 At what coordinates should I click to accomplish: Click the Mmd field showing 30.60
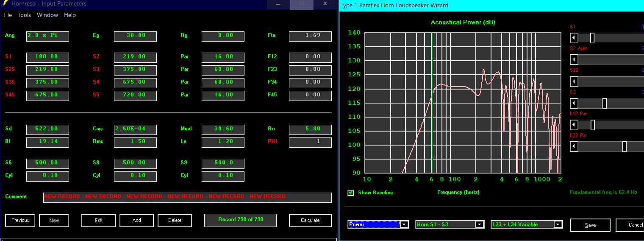pos(223,129)
